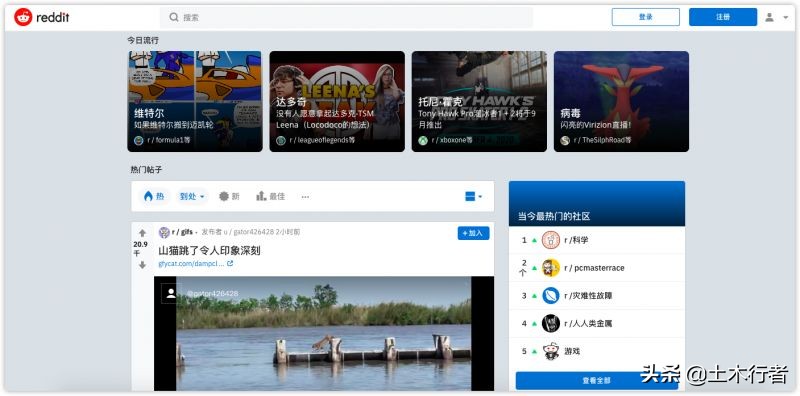Expand the user menu dropdown arrow

point(785,18)
